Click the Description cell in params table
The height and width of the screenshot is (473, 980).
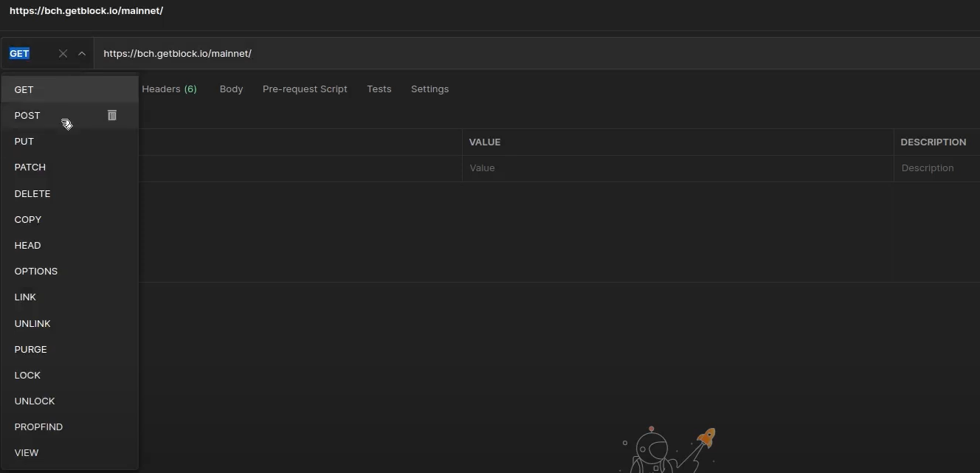pyautogui.click(x=937, y=168)
